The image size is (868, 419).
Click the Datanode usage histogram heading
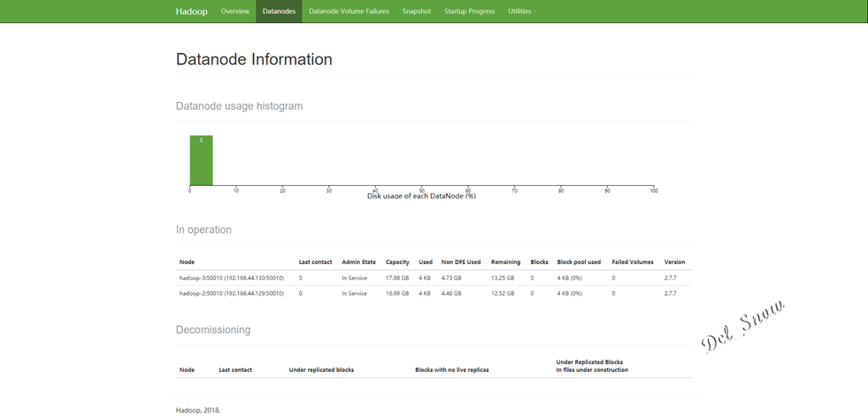239,106
